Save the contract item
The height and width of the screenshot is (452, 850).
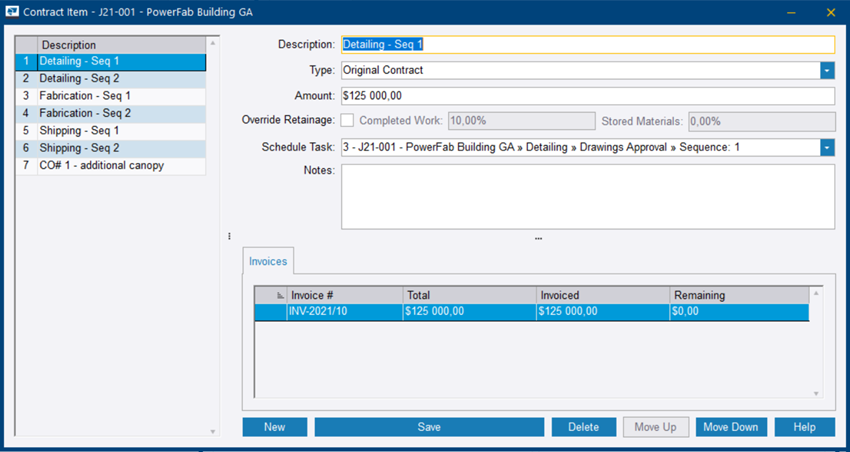click(429, 427)
